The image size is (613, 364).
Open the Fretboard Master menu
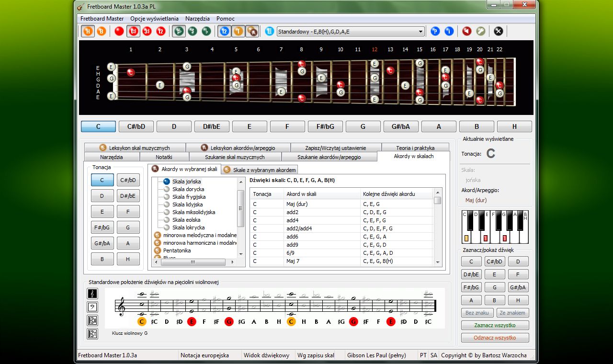(x=102, y=19)
